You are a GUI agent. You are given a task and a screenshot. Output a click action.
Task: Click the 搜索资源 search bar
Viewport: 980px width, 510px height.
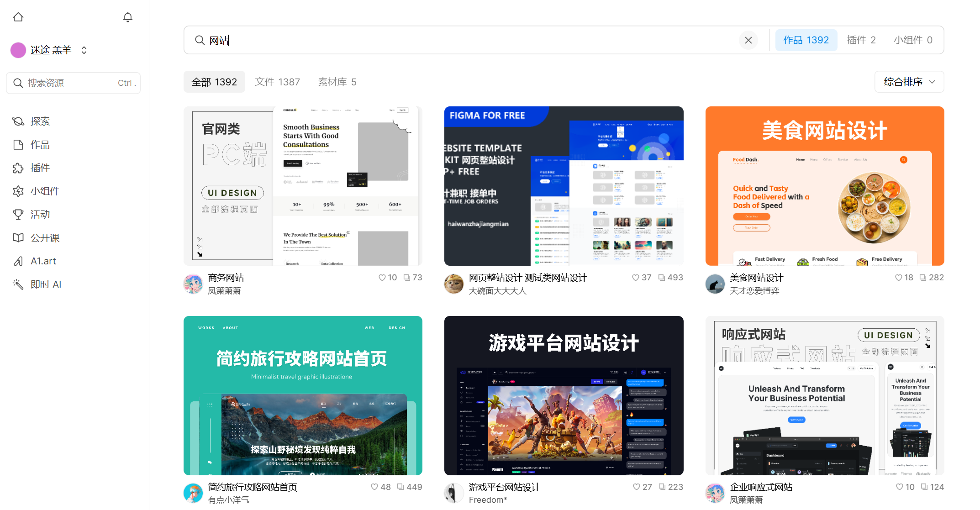coord(73,83)
